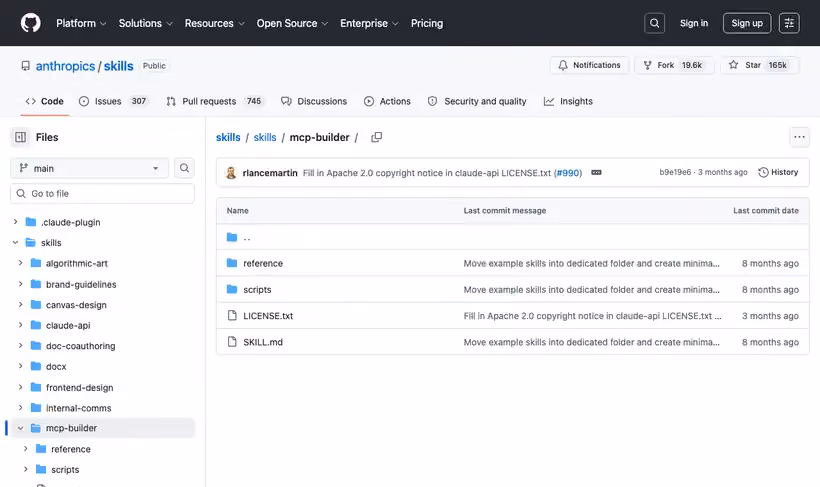Screen dimensions: 820x487
Task: Open SKILL.md file in the table
Action: (263, 342)
